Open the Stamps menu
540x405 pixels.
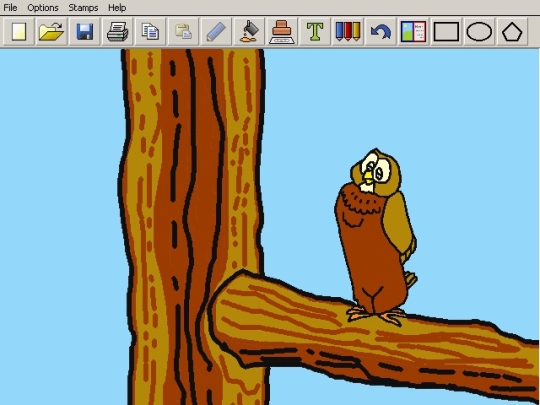click(x=83, y=8)
